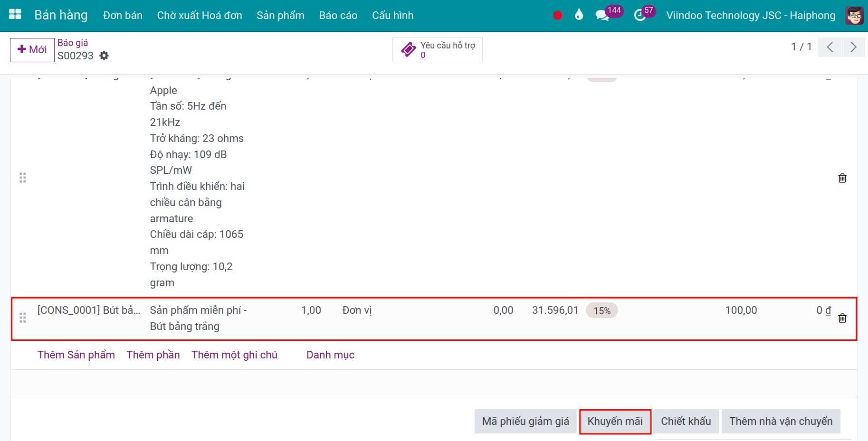The width and height of the screenshot is (868, 441).
Task: Click the red recording dot icon
Action: click(558, 15)
